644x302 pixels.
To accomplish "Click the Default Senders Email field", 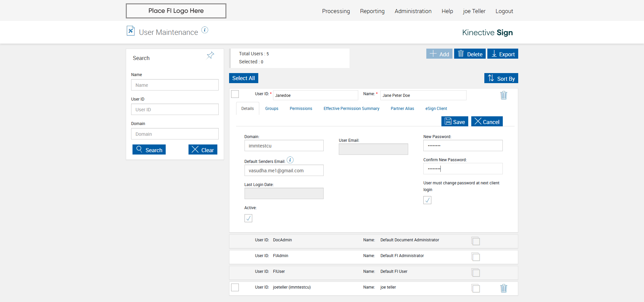I will pyautogui.click(x=284, y=171).
